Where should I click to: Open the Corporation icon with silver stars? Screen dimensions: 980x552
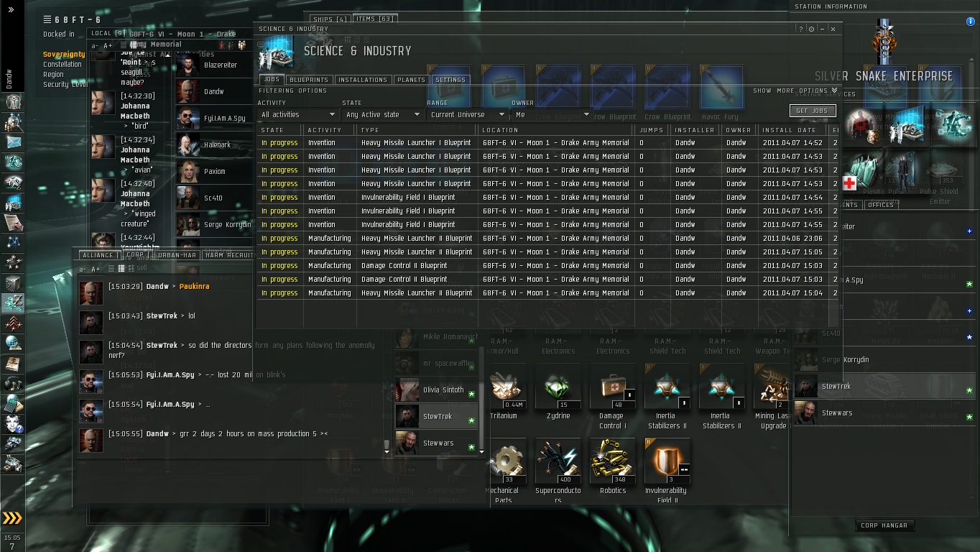point(13,263)
